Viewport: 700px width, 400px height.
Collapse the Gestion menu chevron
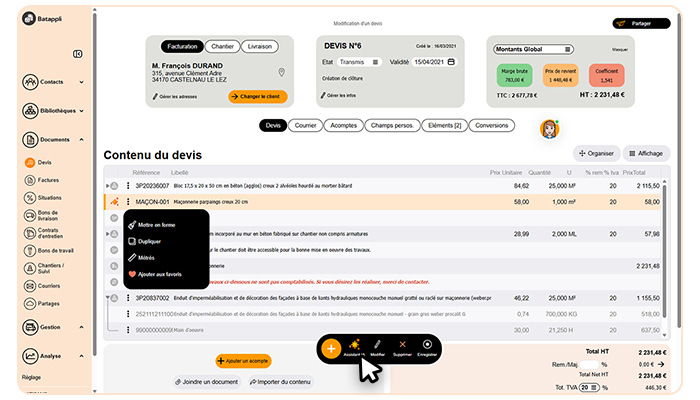click(81, 327)
